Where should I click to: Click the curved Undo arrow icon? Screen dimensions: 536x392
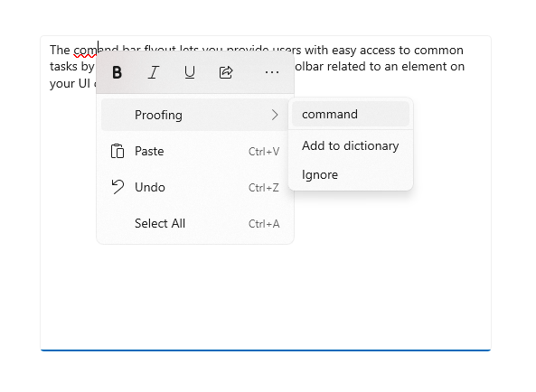[118, 187]
